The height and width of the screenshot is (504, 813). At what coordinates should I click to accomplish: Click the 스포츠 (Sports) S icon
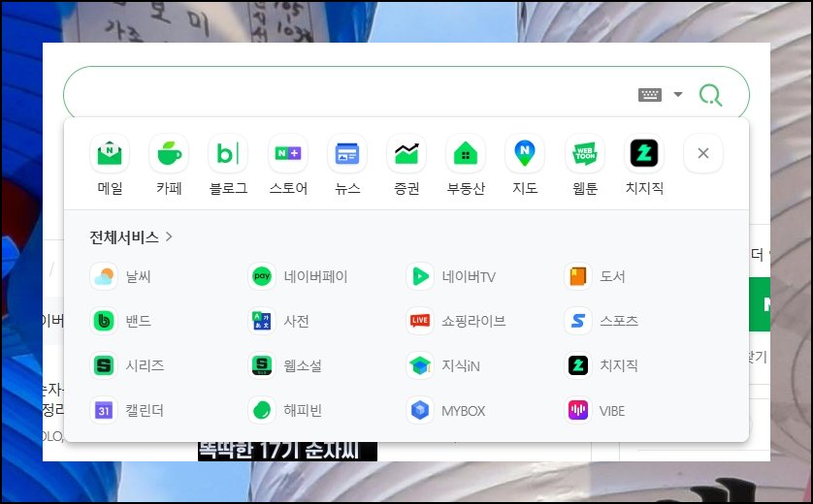tap(578, 321)
